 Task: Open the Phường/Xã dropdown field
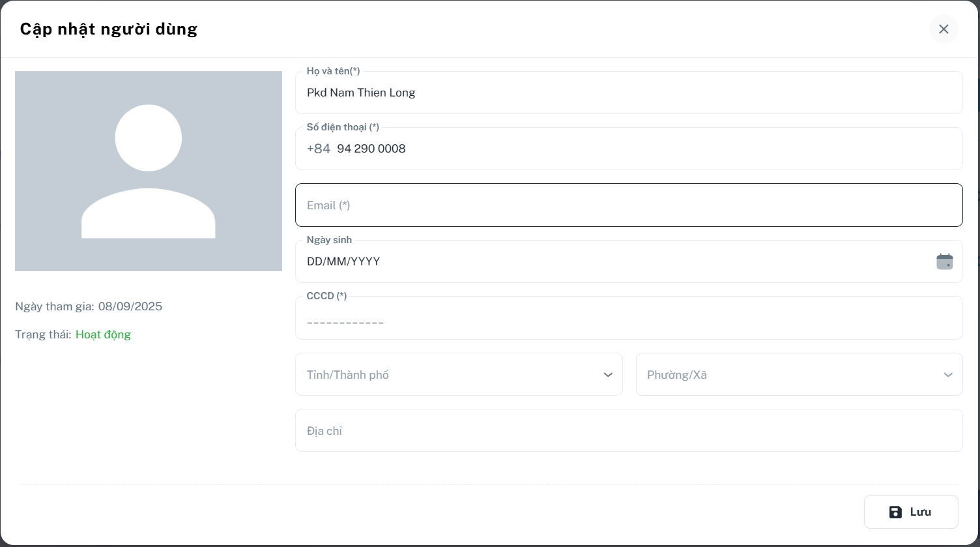788,375
